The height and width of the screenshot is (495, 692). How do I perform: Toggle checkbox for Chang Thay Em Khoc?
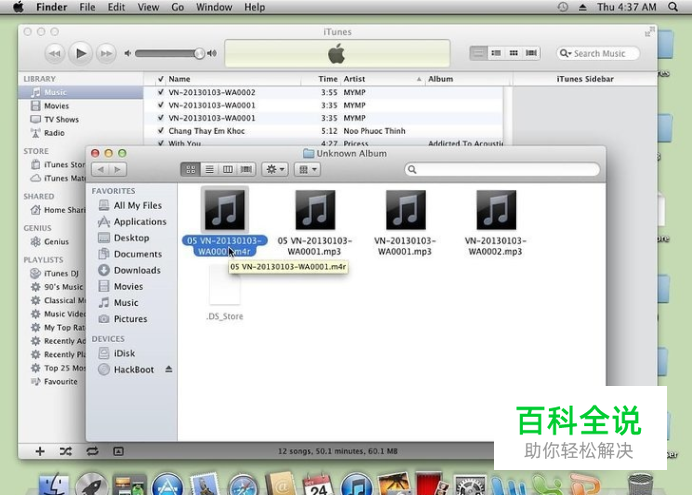coord(161,131)
